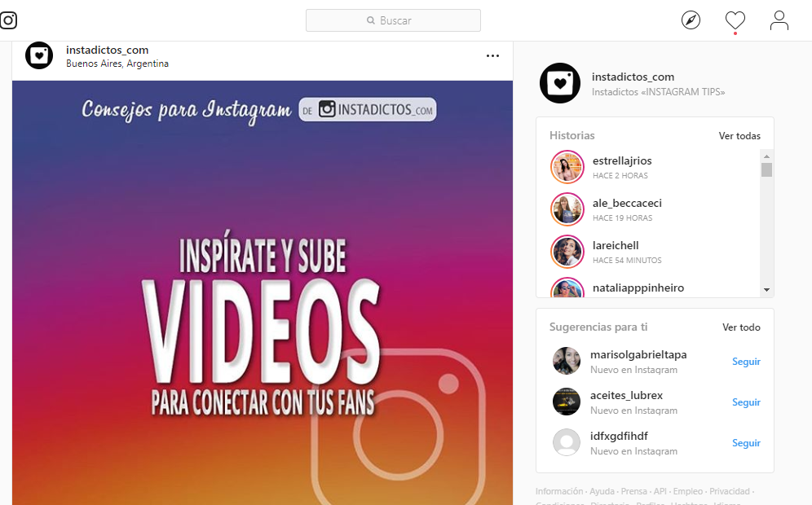The image size is (812, 505).
Task: Click the Historias list scroll-up arrow
Action: [x=766, y=156]
